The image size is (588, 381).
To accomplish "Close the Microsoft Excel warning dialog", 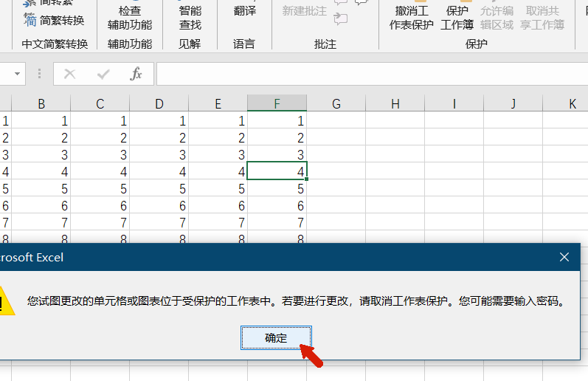I will [x=564, y=257].
